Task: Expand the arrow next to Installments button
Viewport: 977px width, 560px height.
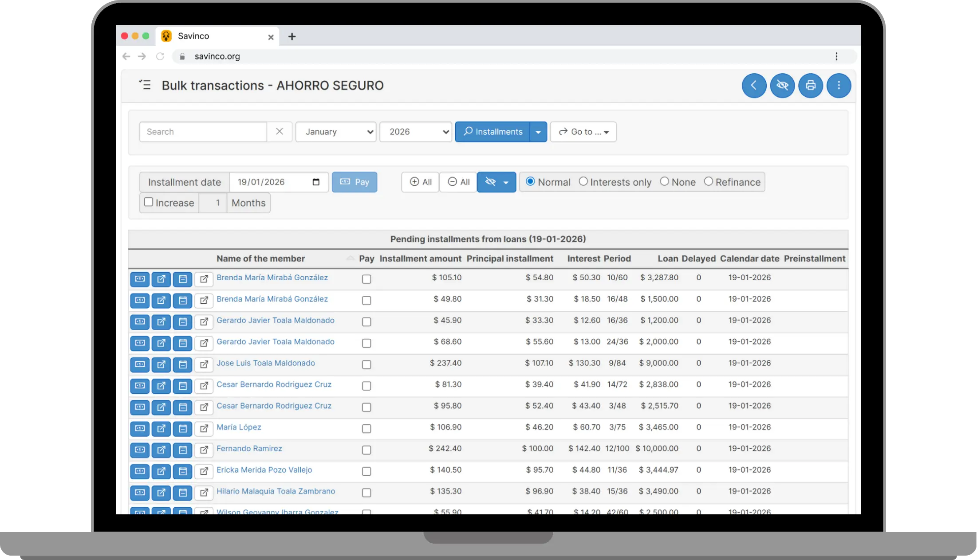Action: point(538,132)
